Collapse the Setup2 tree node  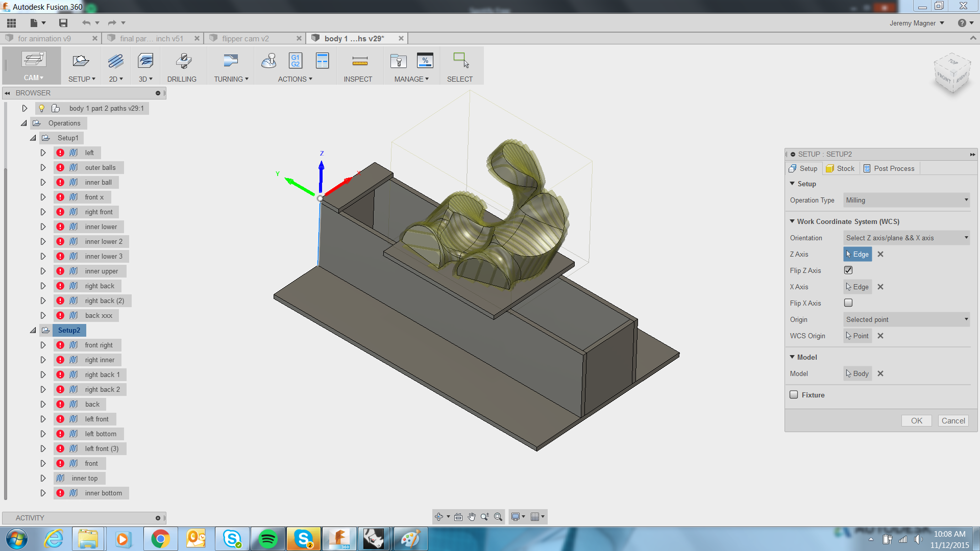pyautogui.click(x=33, y=331)
